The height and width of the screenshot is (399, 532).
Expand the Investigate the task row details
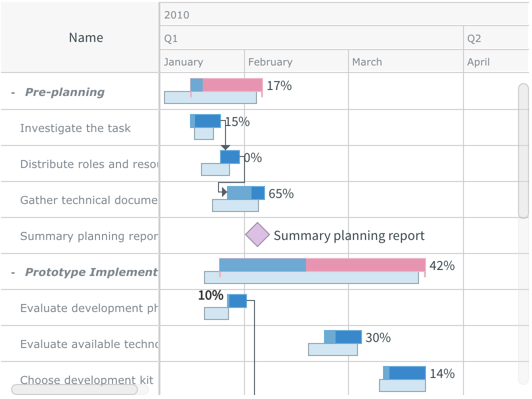(x=75, y=128)
